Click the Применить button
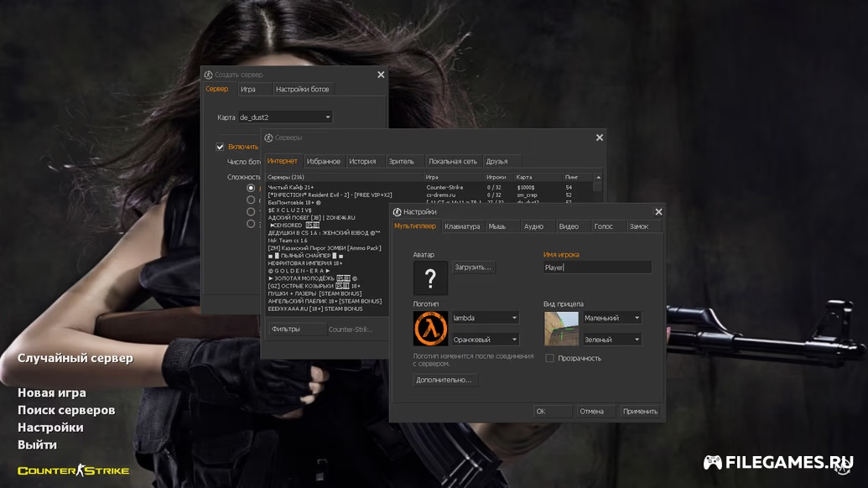 (640, 411)
